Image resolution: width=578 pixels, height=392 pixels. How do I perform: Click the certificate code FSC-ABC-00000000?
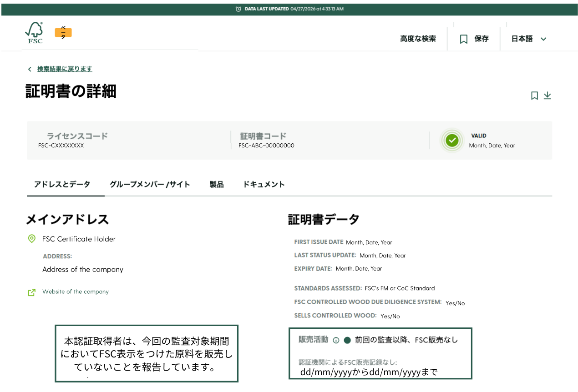(266, 146)
